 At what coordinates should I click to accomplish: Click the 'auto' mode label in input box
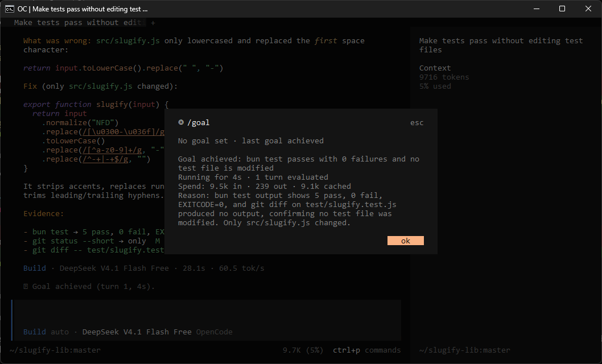(60, 332)
